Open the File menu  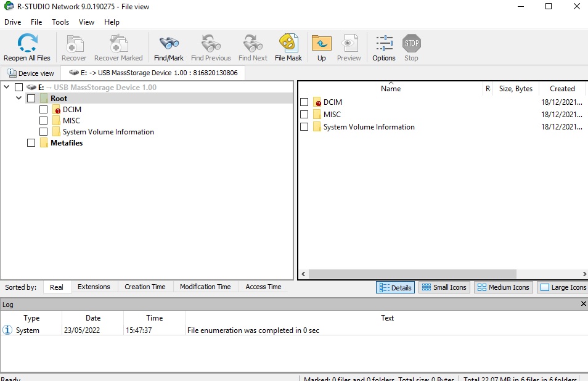36,22
